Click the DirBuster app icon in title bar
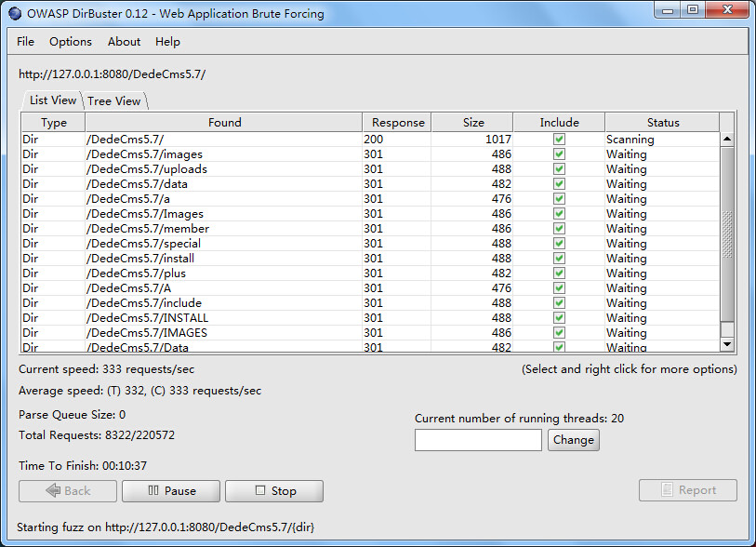The image size is (756, 547). click(14, 13)
